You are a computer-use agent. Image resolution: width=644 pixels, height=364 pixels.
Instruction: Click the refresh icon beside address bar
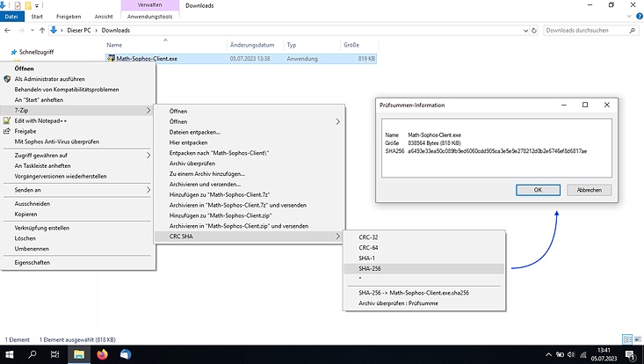click(534, 31)
